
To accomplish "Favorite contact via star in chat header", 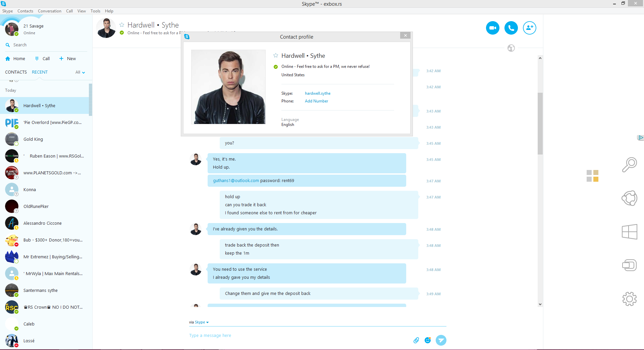I will click(x=122, y=25).
